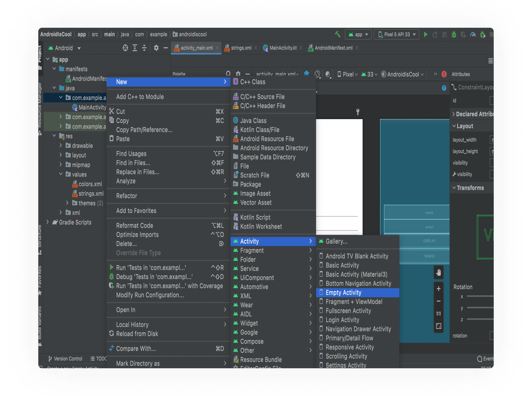
Task: Open the Build Variants side panel
Action: click(39, 326)
